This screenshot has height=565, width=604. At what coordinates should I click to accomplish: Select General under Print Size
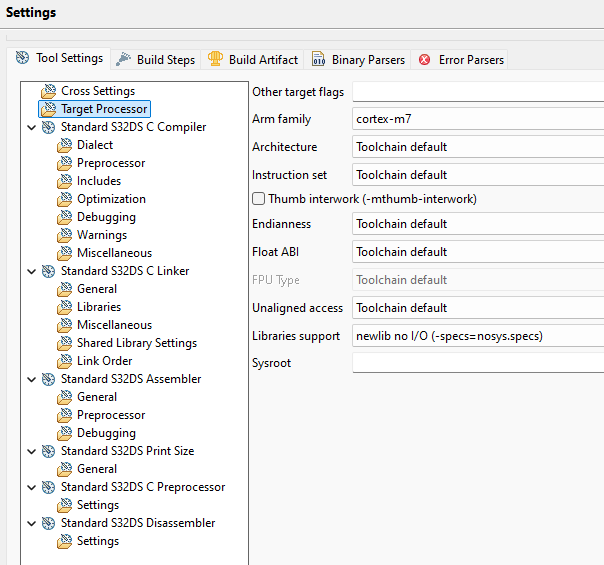[97, 469]
